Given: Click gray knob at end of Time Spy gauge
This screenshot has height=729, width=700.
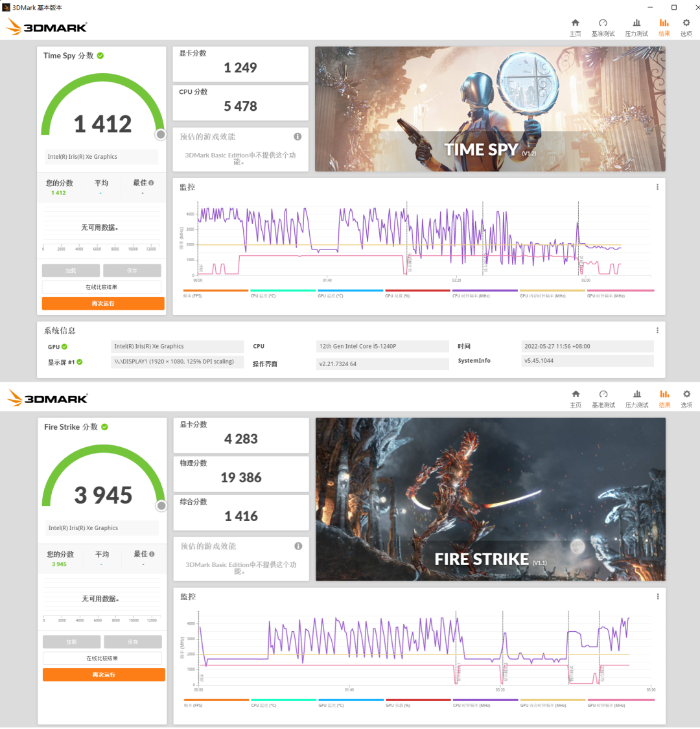Looking at the screenshot, I should coord(161,134).
